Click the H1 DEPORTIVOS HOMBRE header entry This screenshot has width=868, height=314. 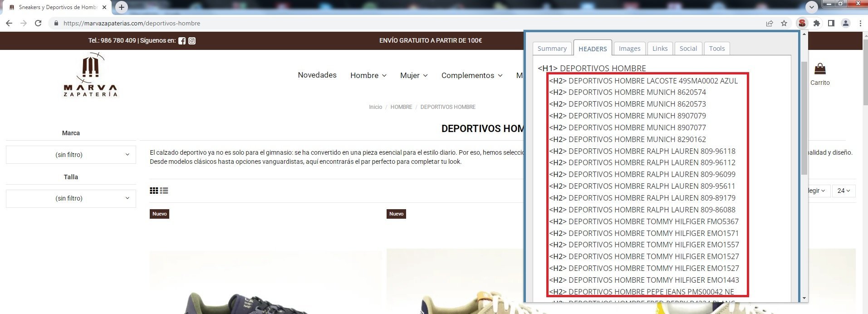coord(592,69)
